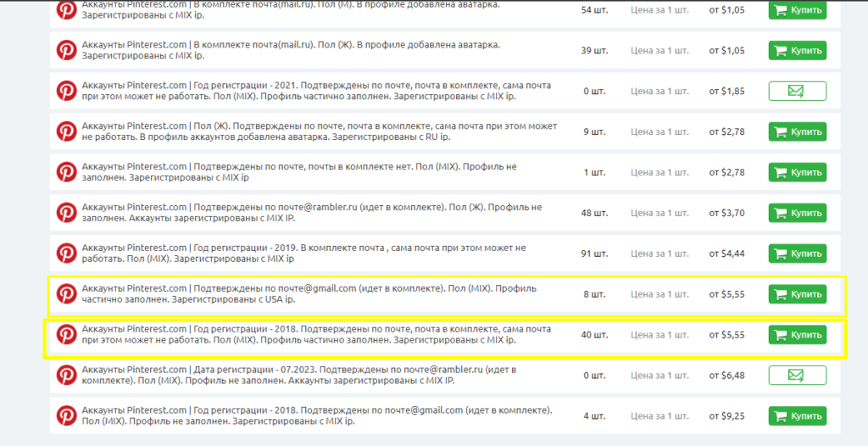The width and height of the screenshot is (868, 446).
Task: Click the 'от $4,44' price
Action: (x=726, y=254)
